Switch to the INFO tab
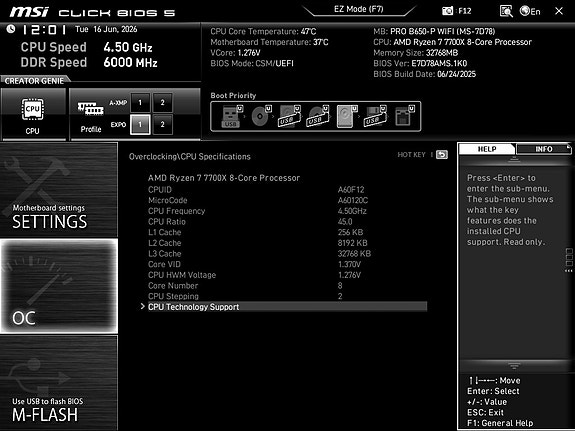Screen dimensions: 575x431 pos(543,149)
